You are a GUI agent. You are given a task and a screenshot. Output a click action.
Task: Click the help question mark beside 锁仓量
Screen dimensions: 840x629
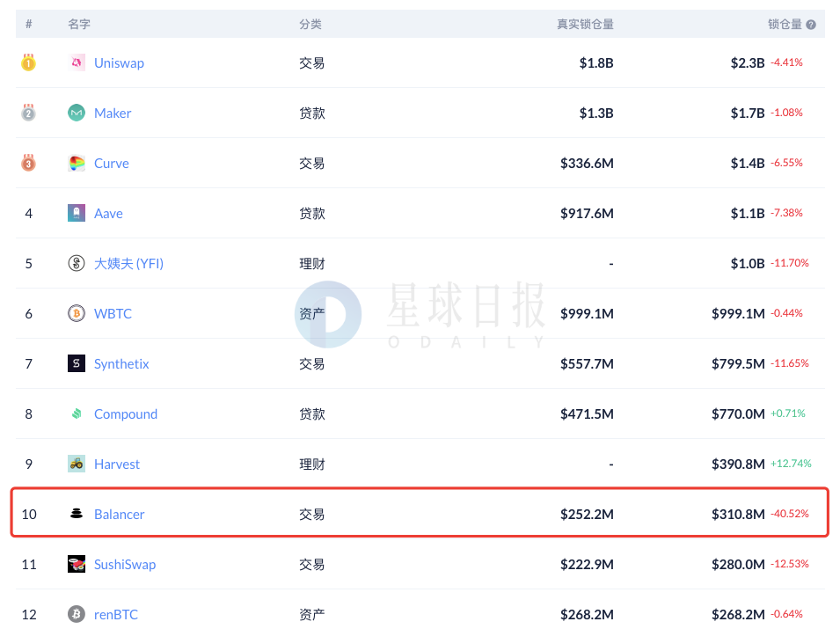(811, 25)
